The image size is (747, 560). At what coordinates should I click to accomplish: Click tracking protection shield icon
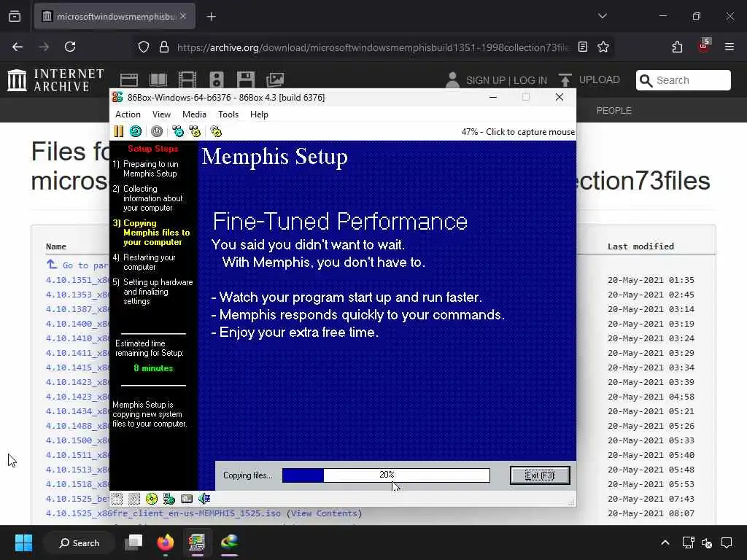pyautogui.click(x=144, y=47)
